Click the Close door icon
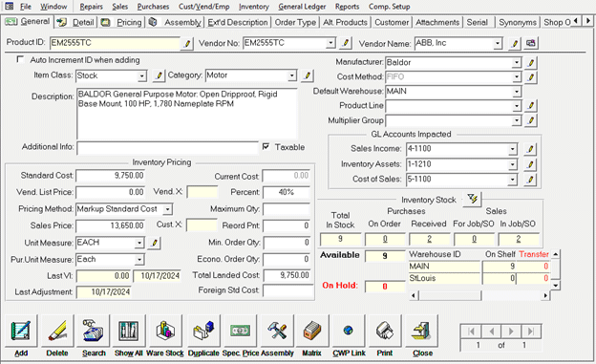596x364 pixels. 422,331
